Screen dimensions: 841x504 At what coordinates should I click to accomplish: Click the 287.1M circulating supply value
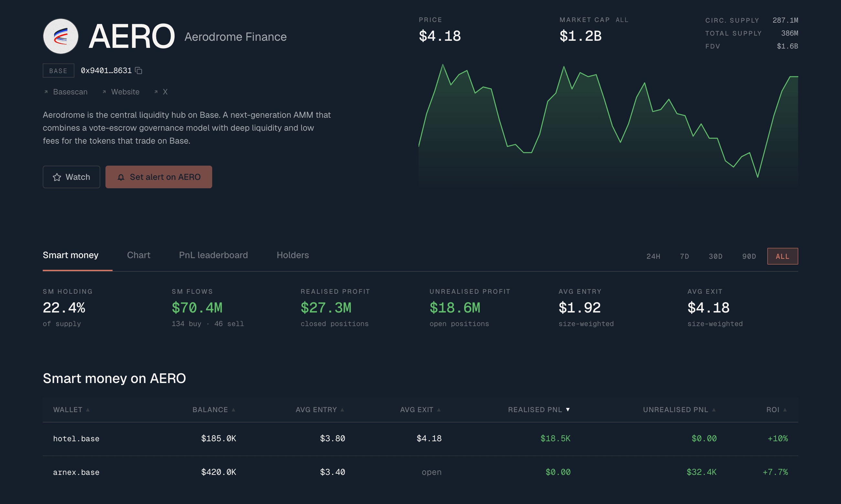pos(785,20)
